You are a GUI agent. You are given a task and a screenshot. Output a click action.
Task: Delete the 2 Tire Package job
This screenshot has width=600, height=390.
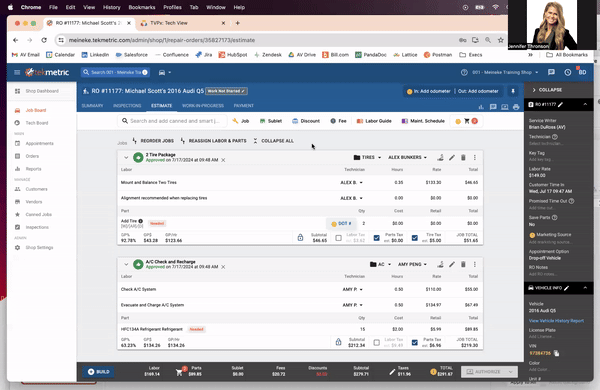point(463,157)
